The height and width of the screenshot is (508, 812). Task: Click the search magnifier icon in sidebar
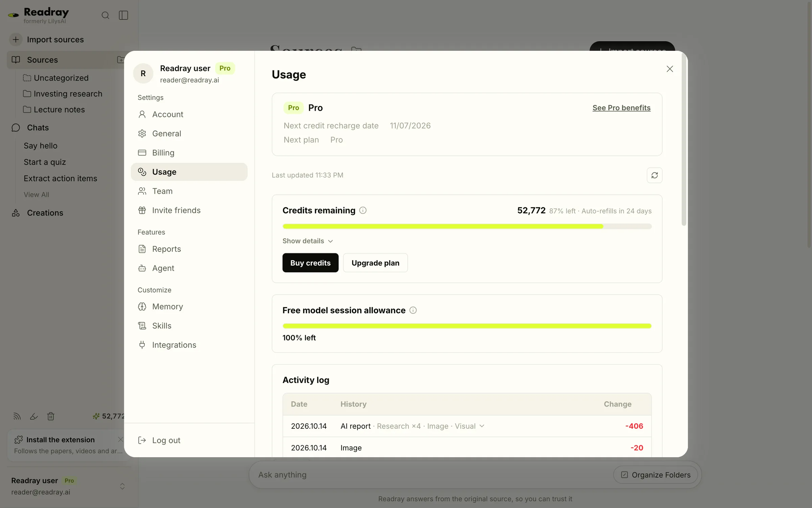coord(105,15)
